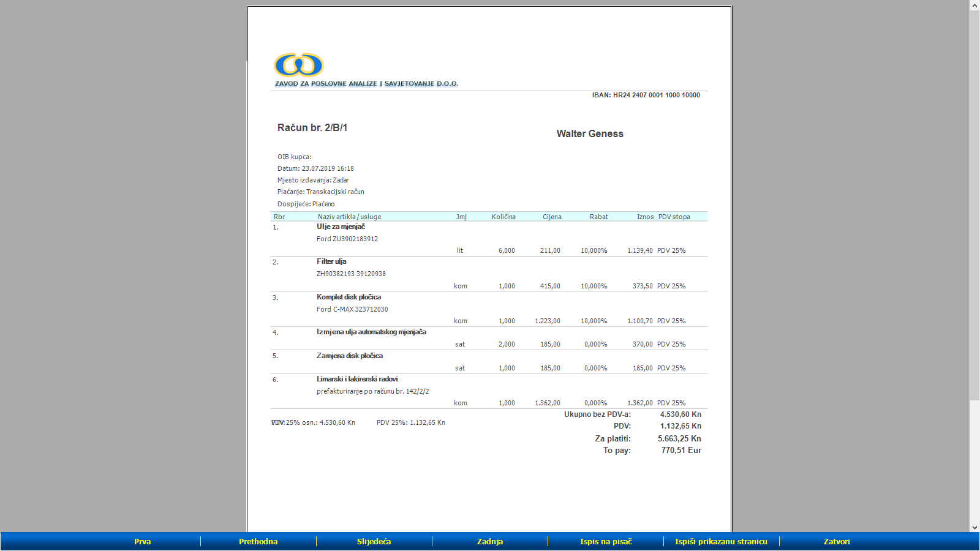The height and width of the screenshot is (551, 980).
Task: Click the scrollbar up arrow
Action: pos(974,6)
